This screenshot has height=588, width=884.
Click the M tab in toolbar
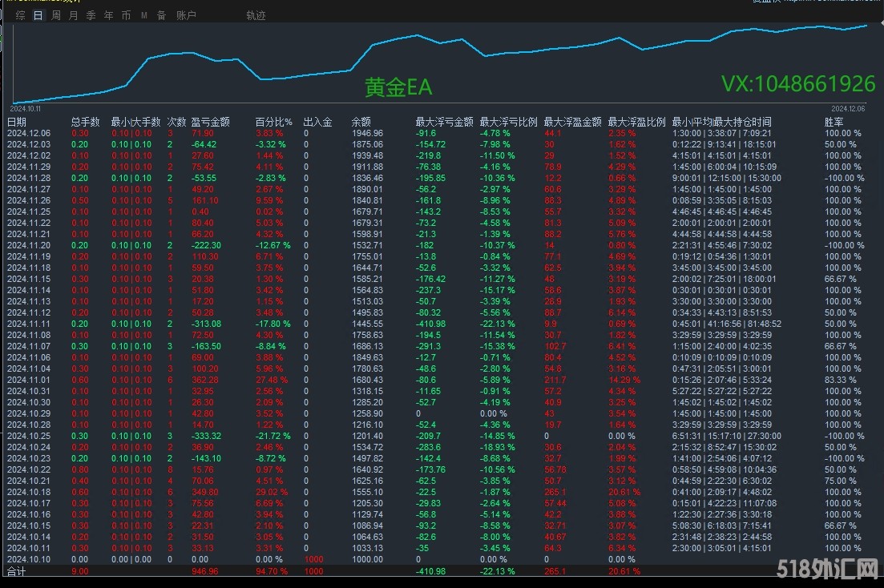tap(144, 15)
